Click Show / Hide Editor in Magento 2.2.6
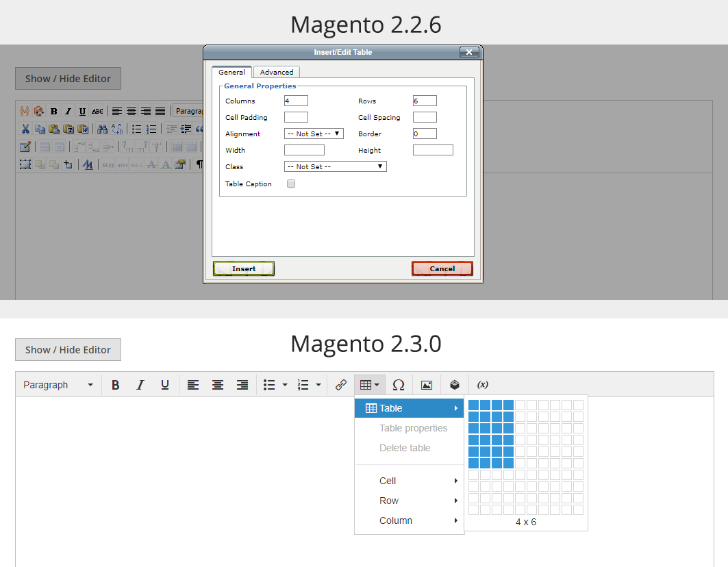 tap(68, 79)
